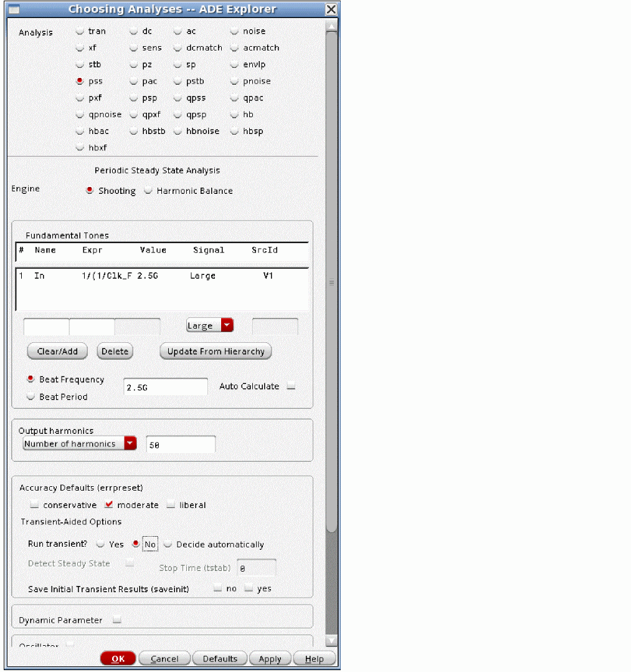Click the beat frequency value field 2.5G
This screenshot has height=672, width=631.
(165, 387)
